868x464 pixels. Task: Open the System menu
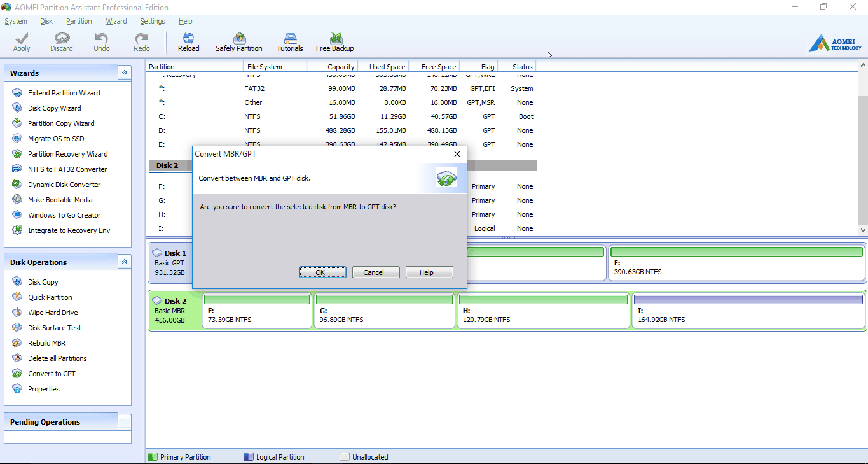tap(16, 21)
